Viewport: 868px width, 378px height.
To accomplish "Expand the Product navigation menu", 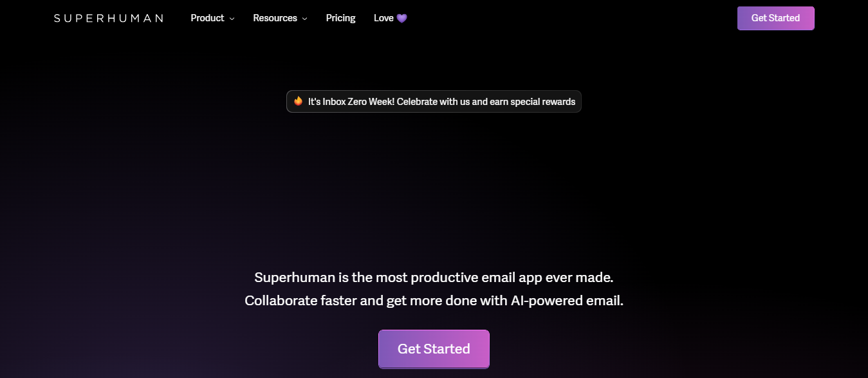I will (x=207, y=18).
